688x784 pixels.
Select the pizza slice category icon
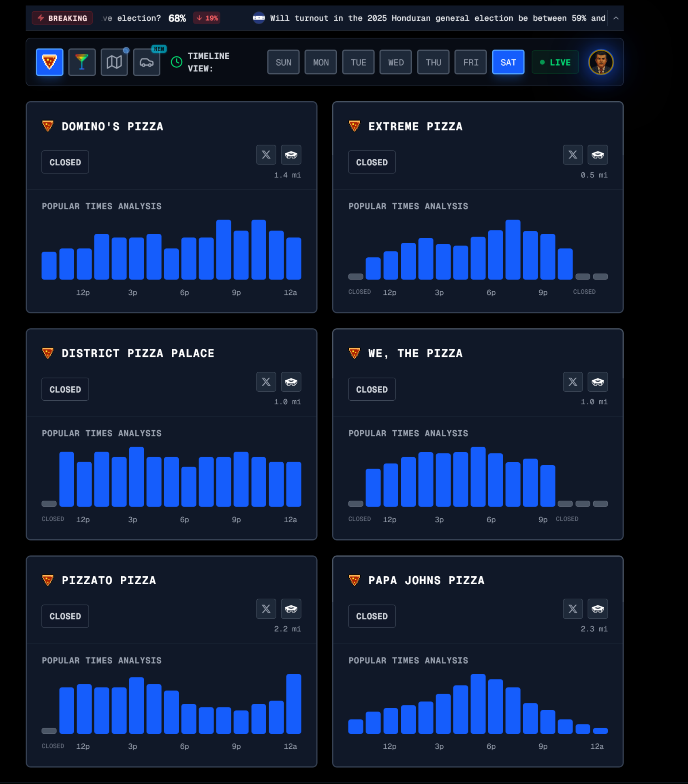49,62
